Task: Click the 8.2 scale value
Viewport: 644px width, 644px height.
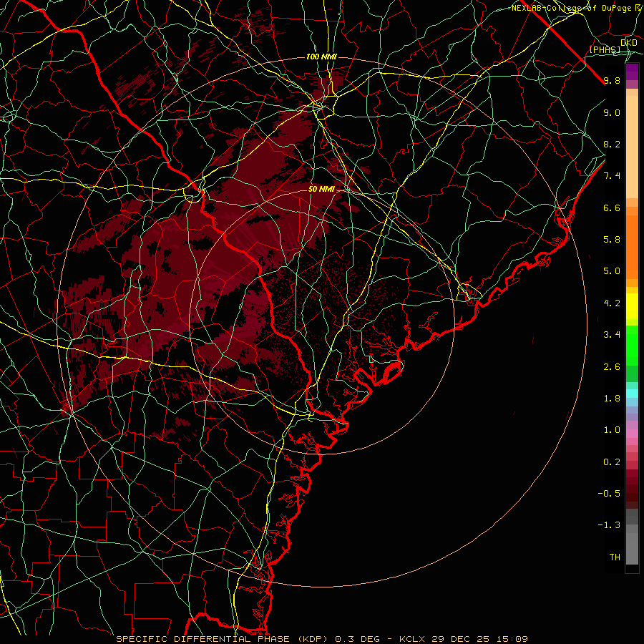Action: [x=612, y=144]
